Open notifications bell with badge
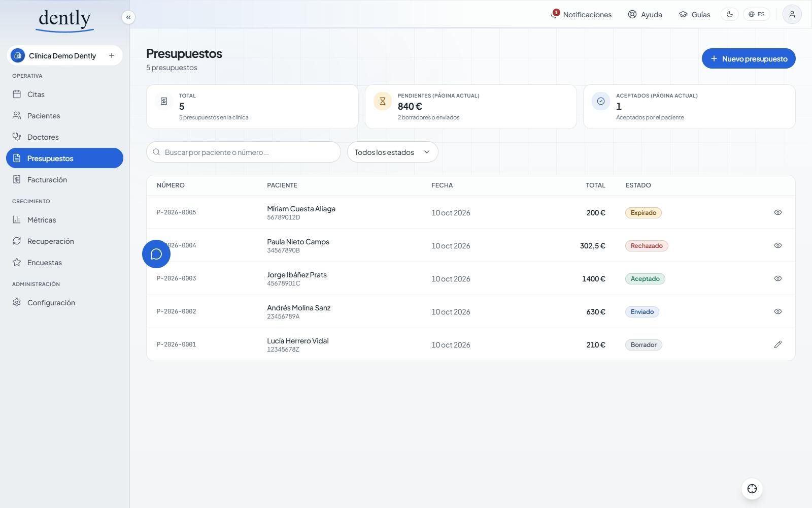Image resolution: width=812 pixels, height=508 pixels. [581, 14]
